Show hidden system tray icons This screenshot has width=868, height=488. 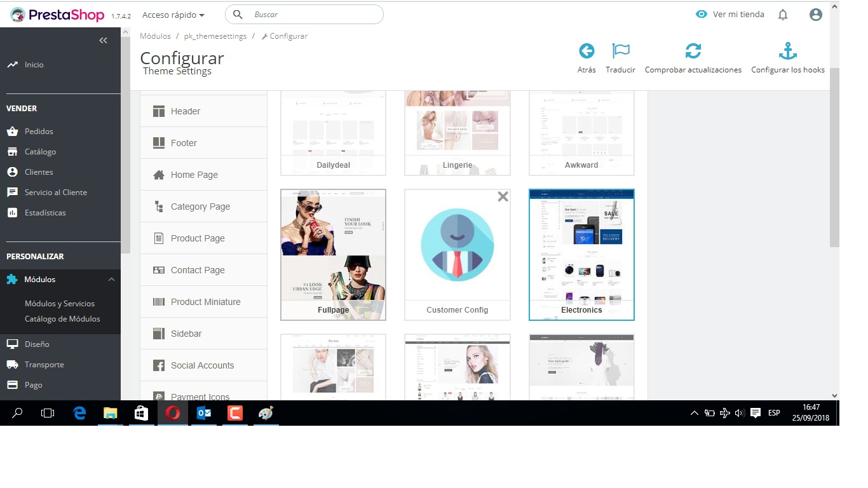[x=695, y=413]
